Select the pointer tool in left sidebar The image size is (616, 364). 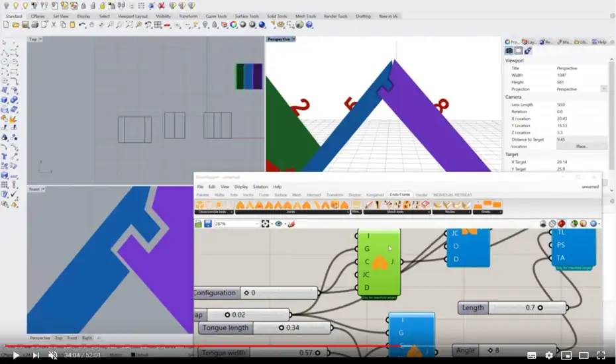tap(5, 42)
